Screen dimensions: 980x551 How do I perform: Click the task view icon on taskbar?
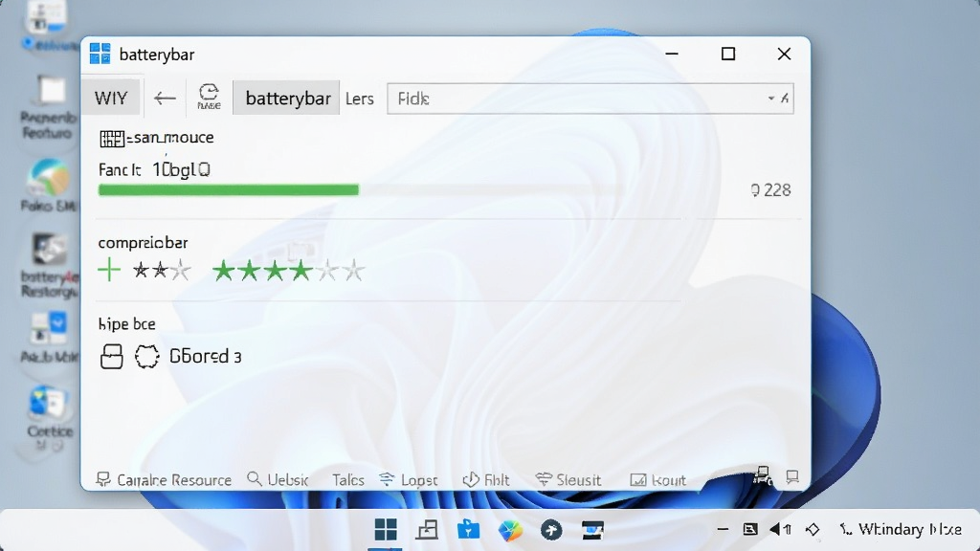pyautogui.click(x=427, y=530)
